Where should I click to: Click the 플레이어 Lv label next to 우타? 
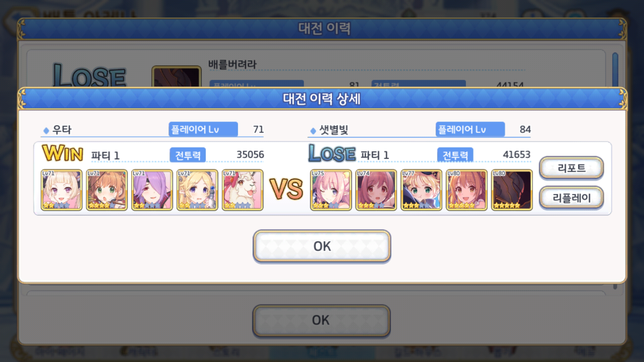coord(203,129)
